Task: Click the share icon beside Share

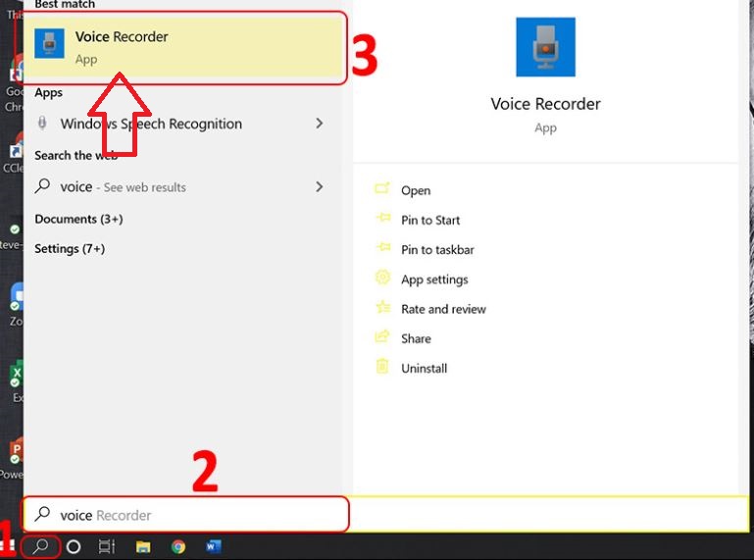Action: (382, 335)
